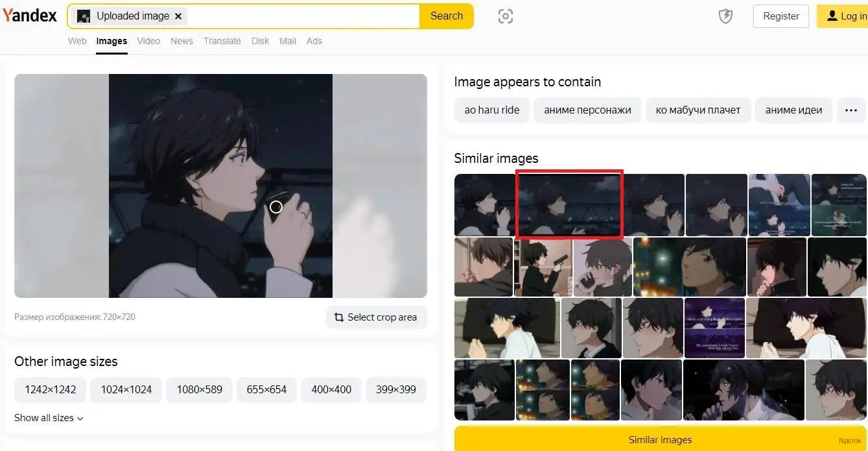Click the Select crop area button

click(376, 317)
